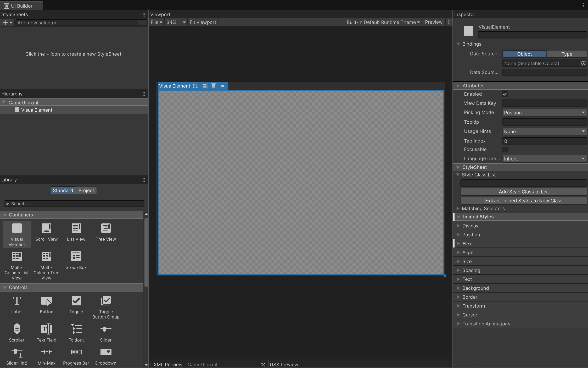The image size is (588, 368).
Task: Click the Add Style Class to List button
Action: (x=523, y=192)
